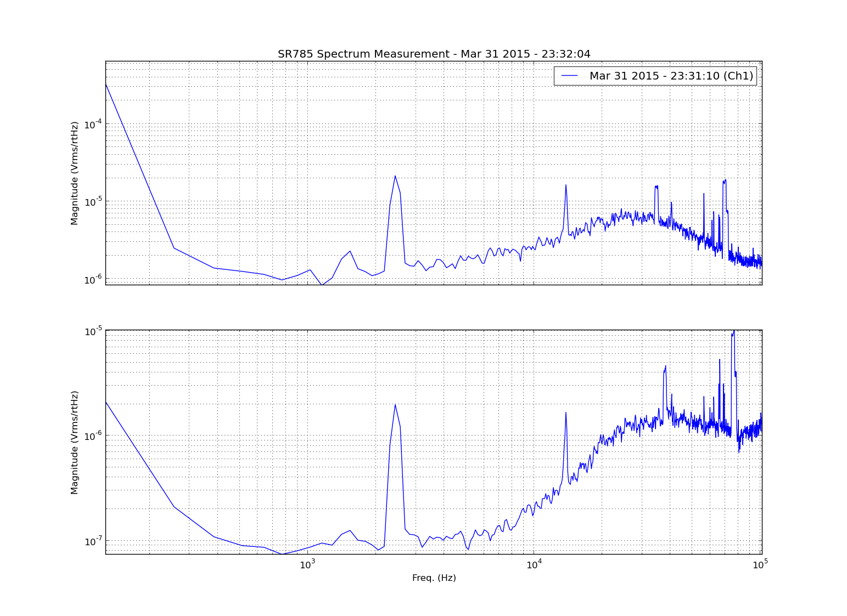The height and width of the screenshot is (616, 847).
Task: Click the 10^-7 tick label on bottom plot
Action: [x=93, y=541]
